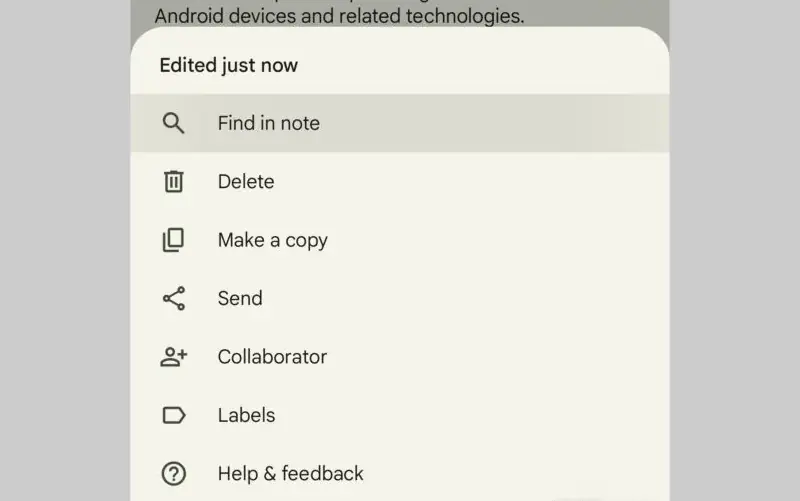Click the highlighted Find in note row
800x501 pixels.
[x=400, y=123]
